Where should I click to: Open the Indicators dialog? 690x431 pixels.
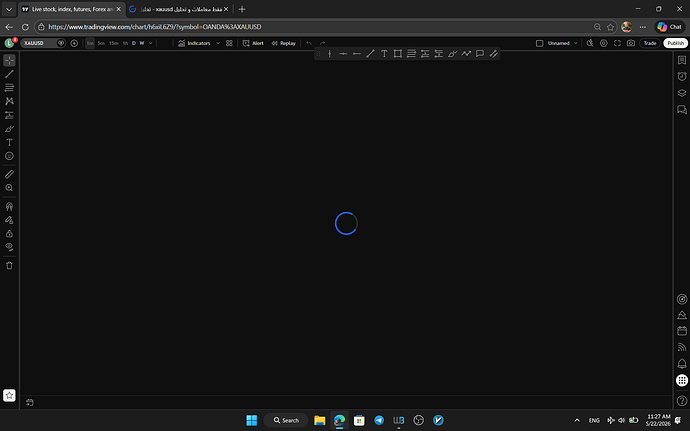pyautogui.click(x=194, y=43)
